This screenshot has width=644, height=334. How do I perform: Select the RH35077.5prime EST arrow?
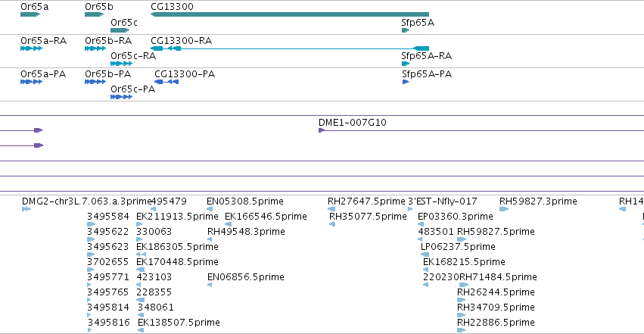tap(332, 224)
